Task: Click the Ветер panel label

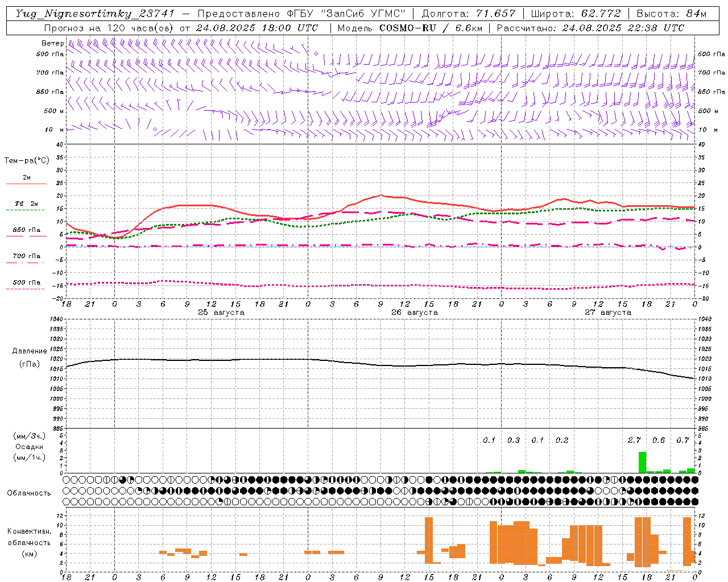Action: pyautogui.click(x=52, y=43)
